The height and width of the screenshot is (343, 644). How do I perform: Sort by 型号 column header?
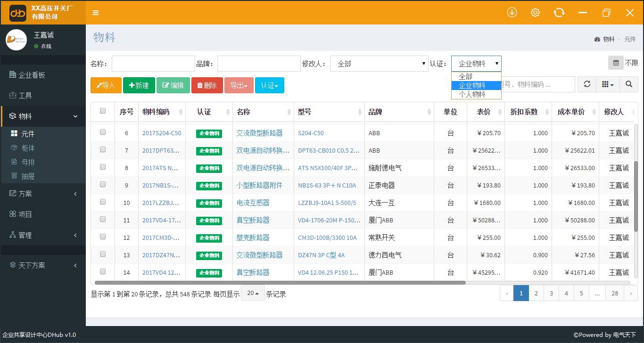tap(329, 112)
